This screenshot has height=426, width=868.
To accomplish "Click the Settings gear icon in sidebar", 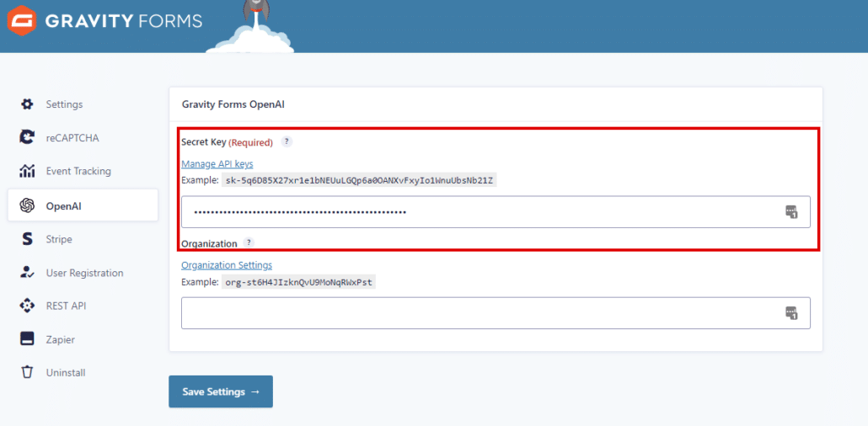I will [x=27, y=104].
